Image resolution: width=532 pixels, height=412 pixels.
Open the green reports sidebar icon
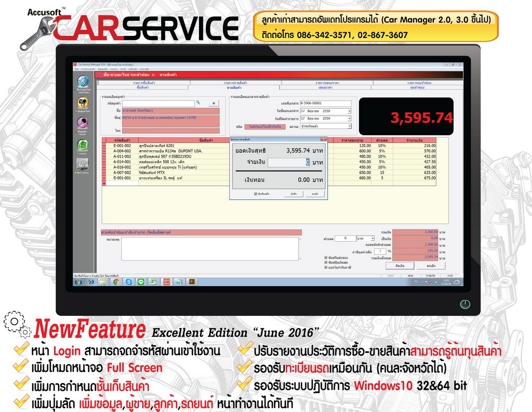(x=83, y=144)
